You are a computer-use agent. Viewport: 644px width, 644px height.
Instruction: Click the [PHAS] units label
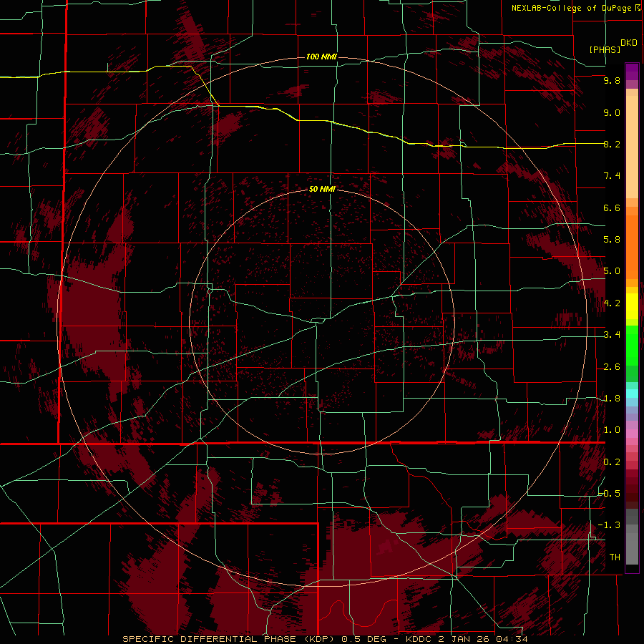click(605, 49)
